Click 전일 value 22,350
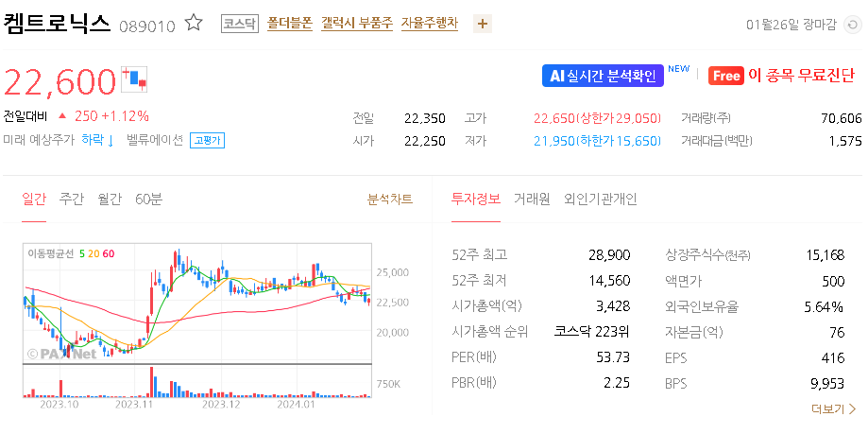 pyautogui.click(x=425, y=118)
